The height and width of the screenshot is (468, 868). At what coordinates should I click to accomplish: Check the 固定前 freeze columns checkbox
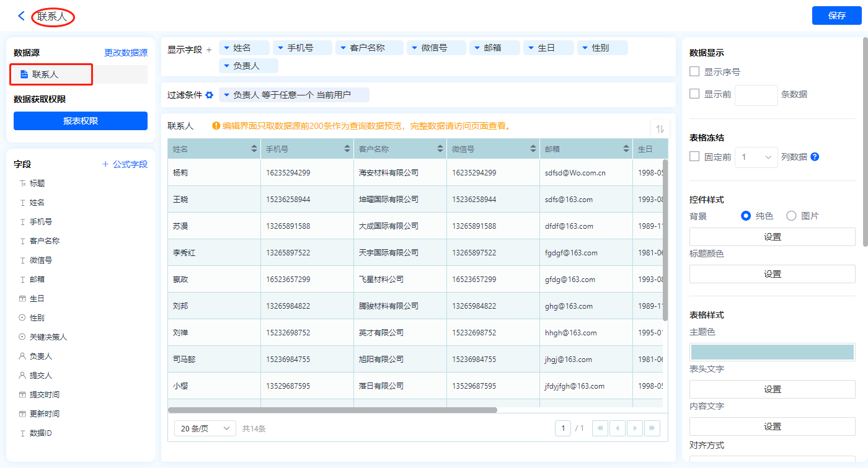pos(695,157)
